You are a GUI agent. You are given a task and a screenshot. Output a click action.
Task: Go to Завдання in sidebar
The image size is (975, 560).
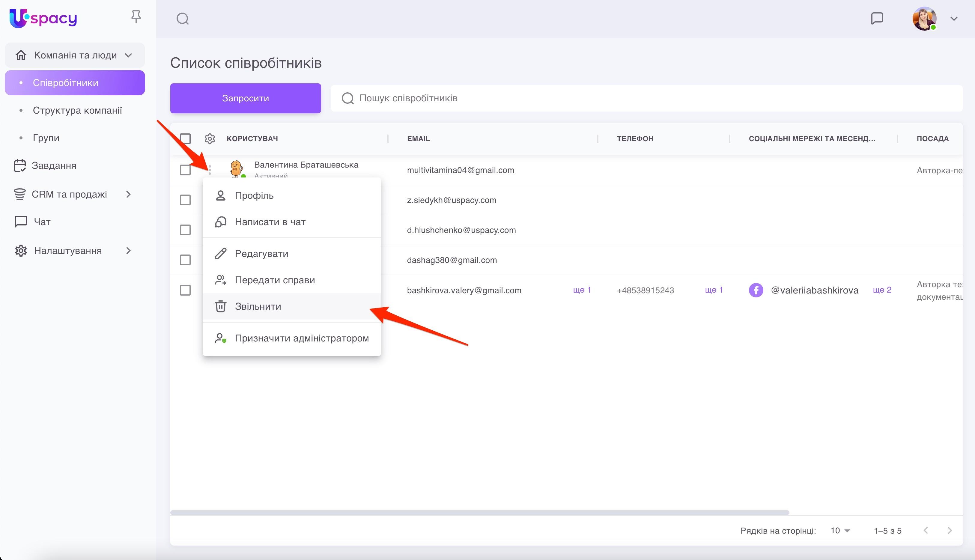[x=54, y=165]
